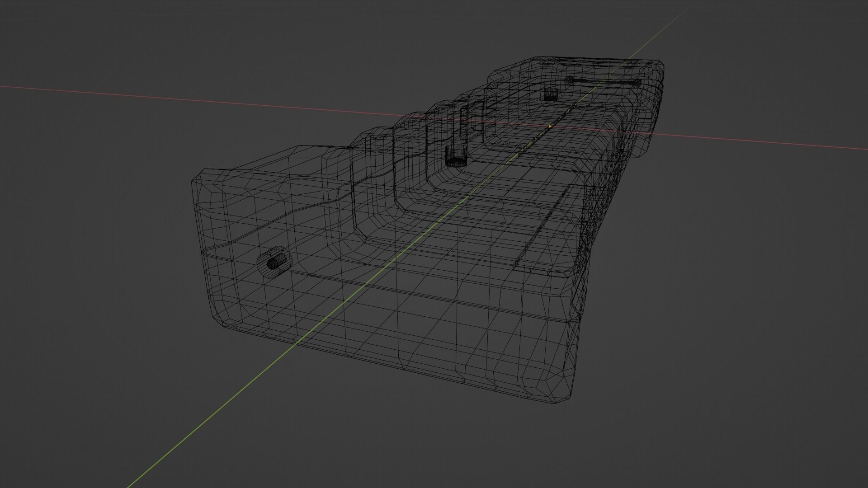Screen dimensions: 868x488
Task: Select the small cylinder near the far end
Action: point(551,94)
